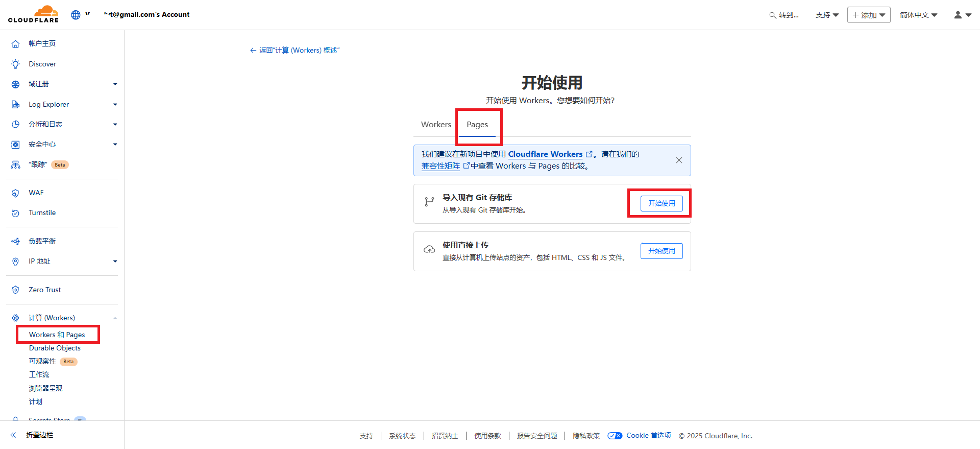
Task: Click the Turnstile sidebar icon
Action: pos(16,213)
